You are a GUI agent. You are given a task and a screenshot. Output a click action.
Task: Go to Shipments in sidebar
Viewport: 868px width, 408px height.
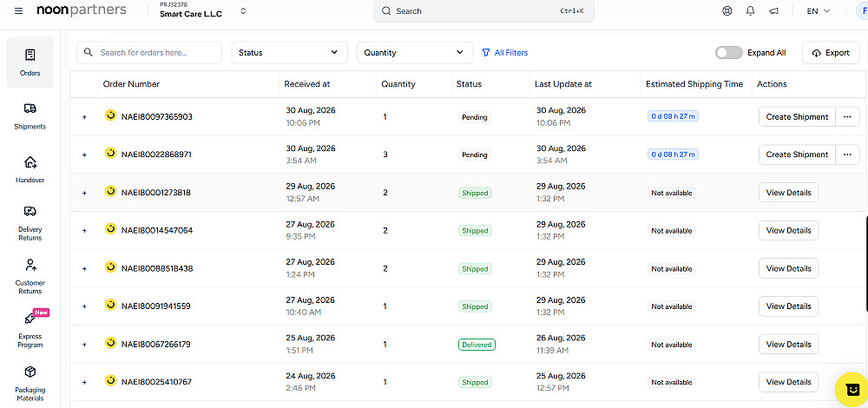coord(30,116)
